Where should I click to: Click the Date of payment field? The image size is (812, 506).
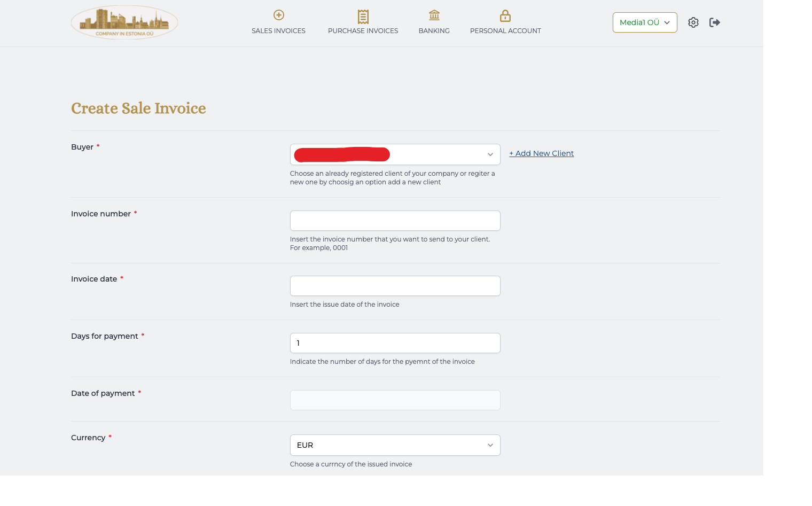(395, 400)
